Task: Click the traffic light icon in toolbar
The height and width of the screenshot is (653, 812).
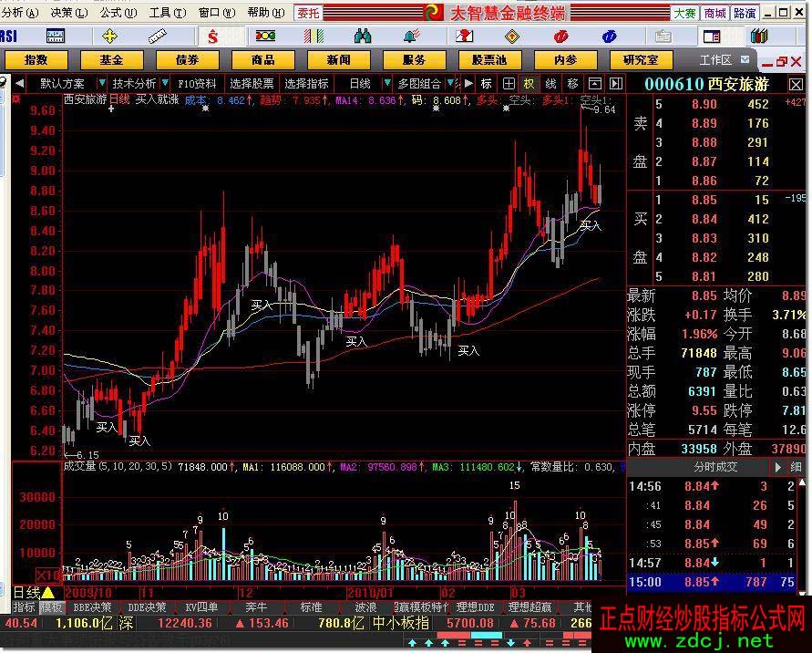Action: click(x=265, y=36)
